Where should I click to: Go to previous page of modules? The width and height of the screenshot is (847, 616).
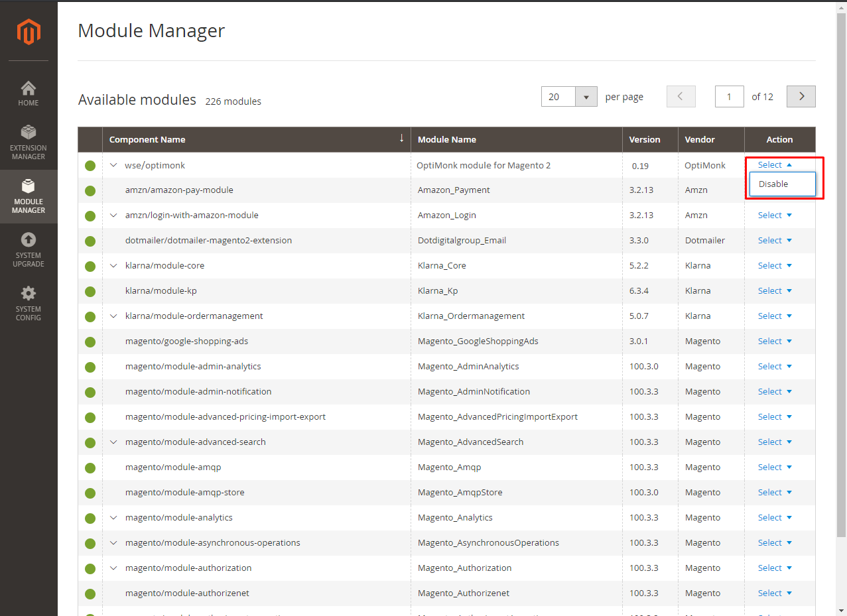tap(681, 96)
